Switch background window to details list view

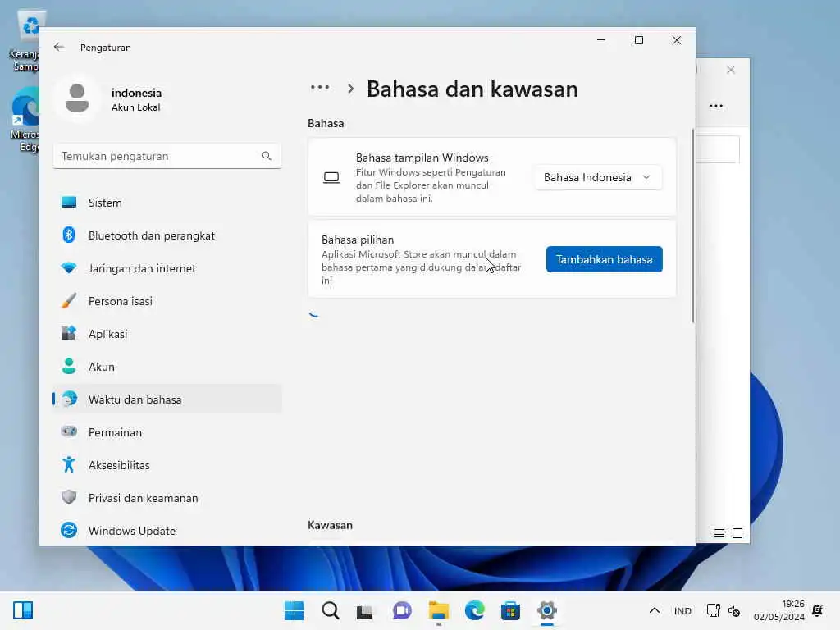coord(719,533)
